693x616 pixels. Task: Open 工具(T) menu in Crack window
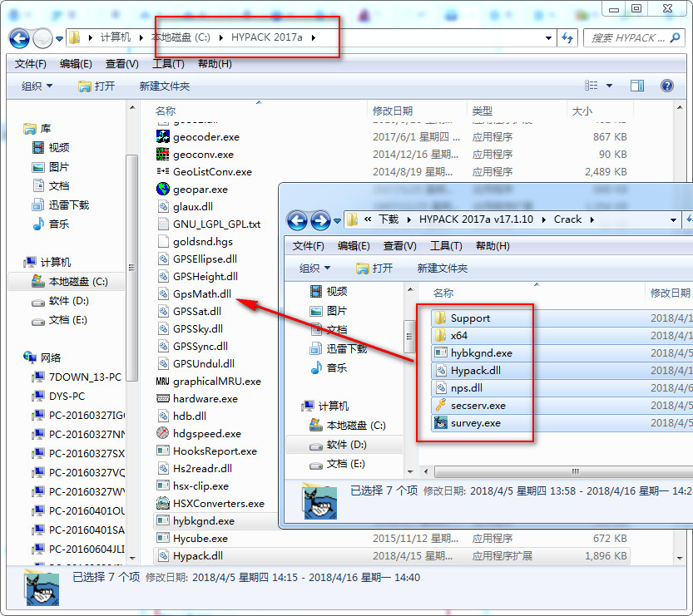pos(446,246)
